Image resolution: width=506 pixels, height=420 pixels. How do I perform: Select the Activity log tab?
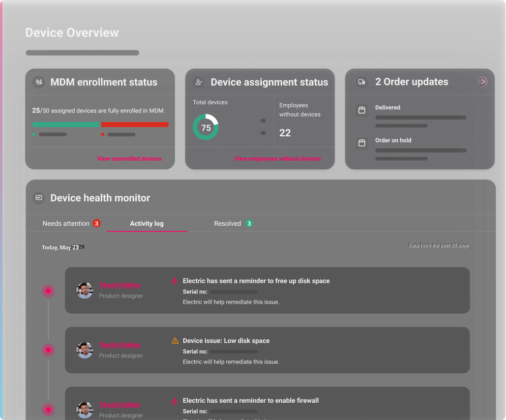point(146,224)
